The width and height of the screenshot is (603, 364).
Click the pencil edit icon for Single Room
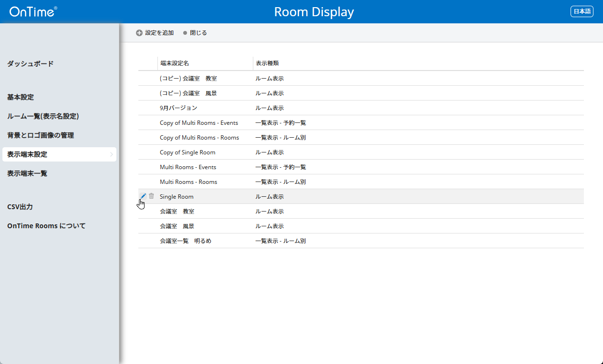[x=143, y=196]
